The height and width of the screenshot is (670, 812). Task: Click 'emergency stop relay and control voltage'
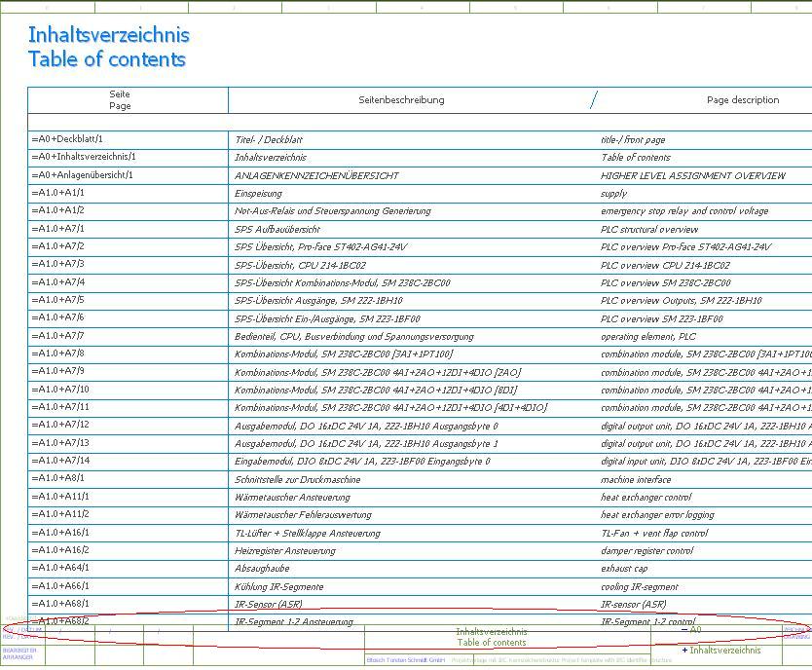click(684, 211)
